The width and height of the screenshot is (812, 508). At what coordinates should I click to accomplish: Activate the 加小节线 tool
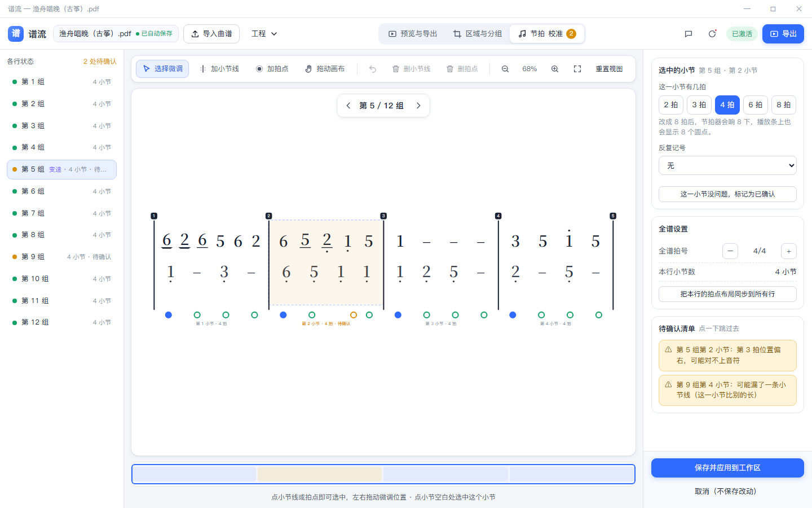click(219, 69)
